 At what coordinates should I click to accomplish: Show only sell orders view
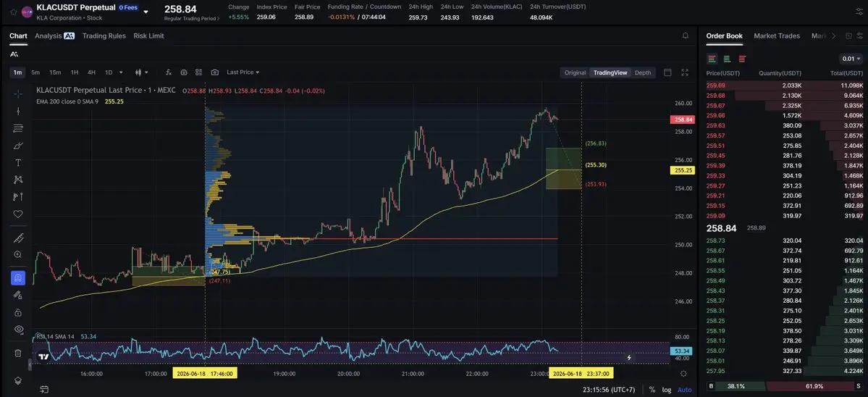pyautogui.click(x=742, y=59)
